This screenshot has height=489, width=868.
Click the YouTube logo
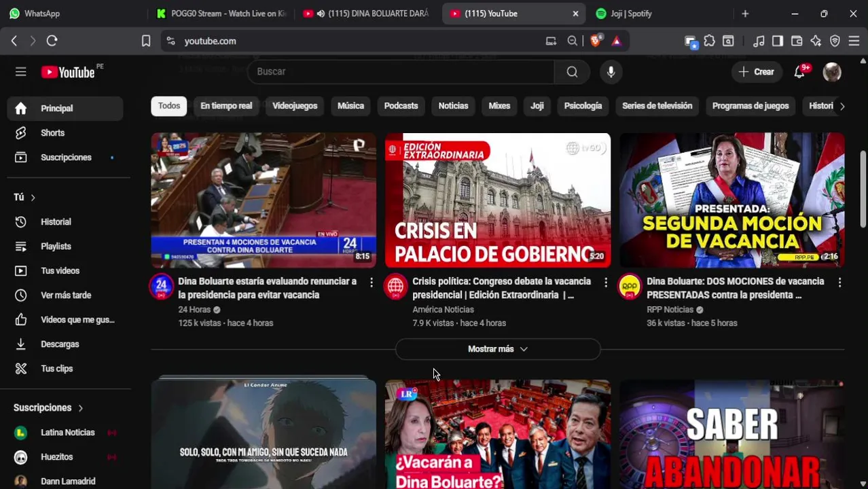tap(68, 72)
